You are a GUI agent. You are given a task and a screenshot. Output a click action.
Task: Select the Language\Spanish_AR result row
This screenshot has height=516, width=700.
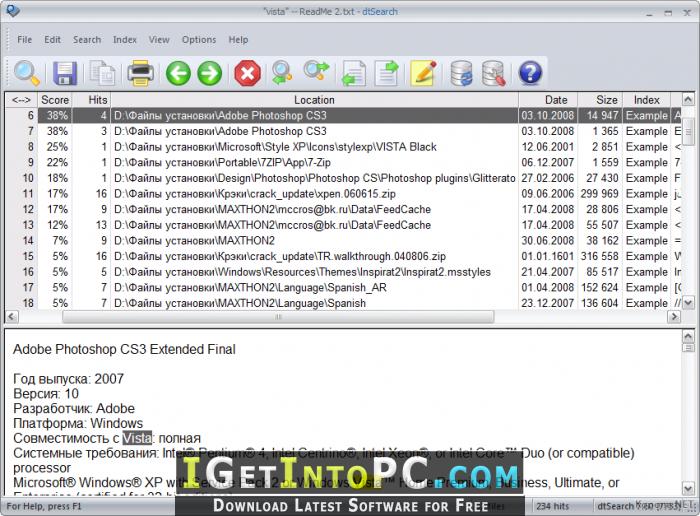344,287
